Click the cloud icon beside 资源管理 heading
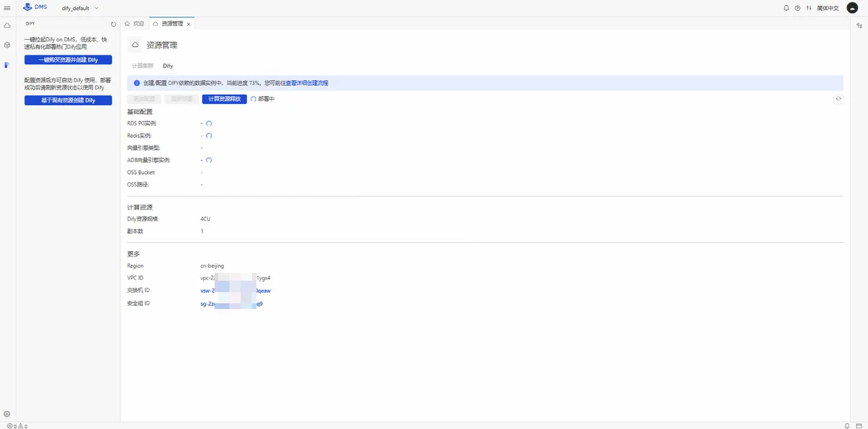This screenshot has width=868, height=429. click(x=135, y=45)
